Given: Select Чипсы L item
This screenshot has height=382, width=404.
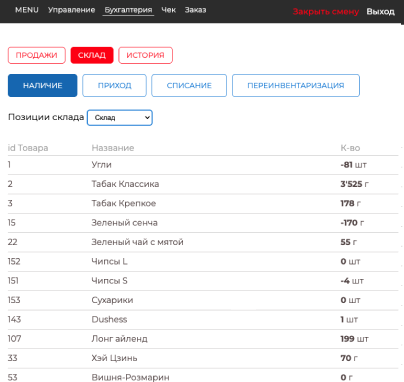Looking at the screenshot, I should (109, 261).
